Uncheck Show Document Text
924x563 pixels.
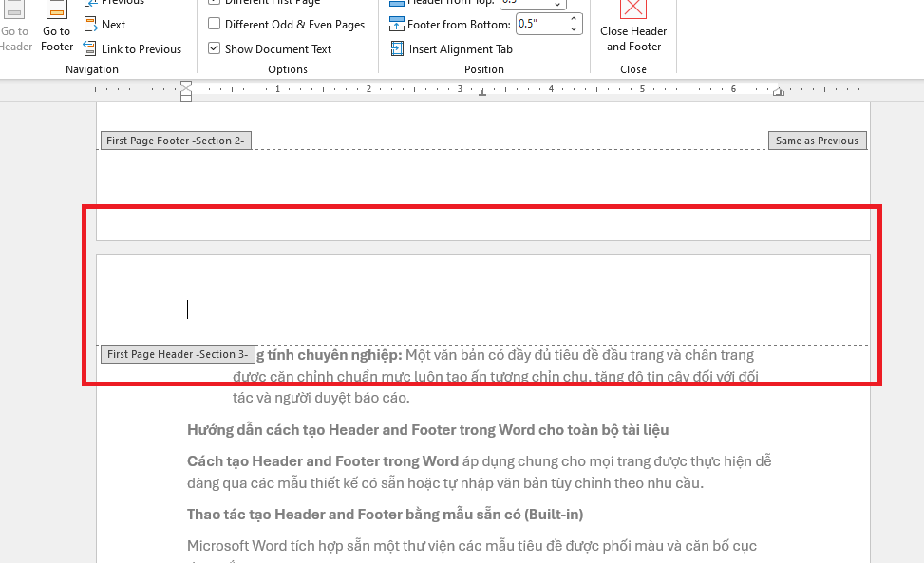click(x=270, y=48)
